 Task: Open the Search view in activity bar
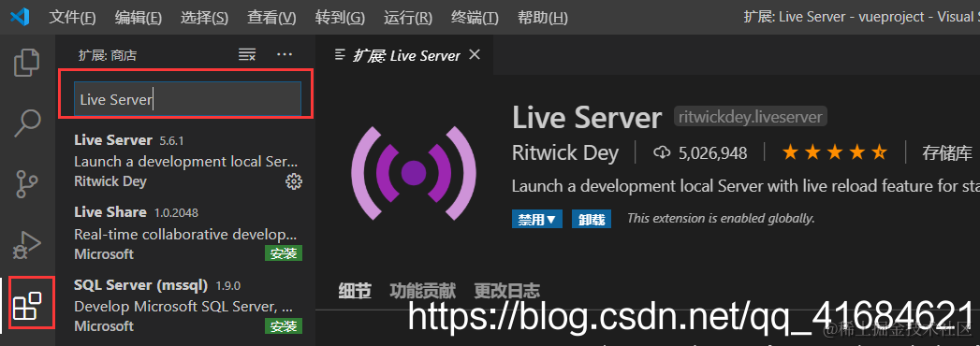click(27, 123)
